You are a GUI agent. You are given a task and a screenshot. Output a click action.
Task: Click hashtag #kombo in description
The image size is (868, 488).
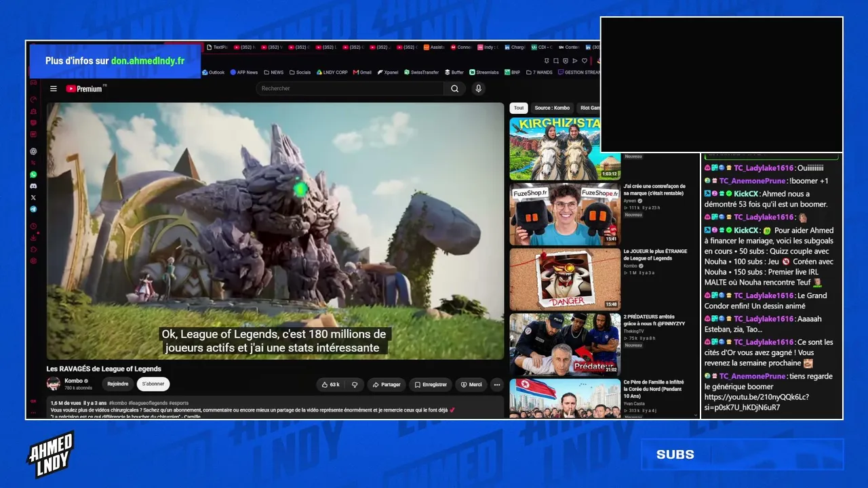pyautogui.click(x=118, y=403)
